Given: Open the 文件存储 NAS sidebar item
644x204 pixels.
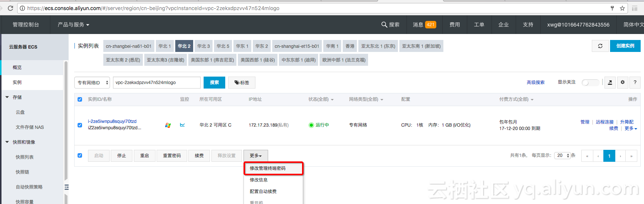Looking at the screenshot, I should point(30,127).
